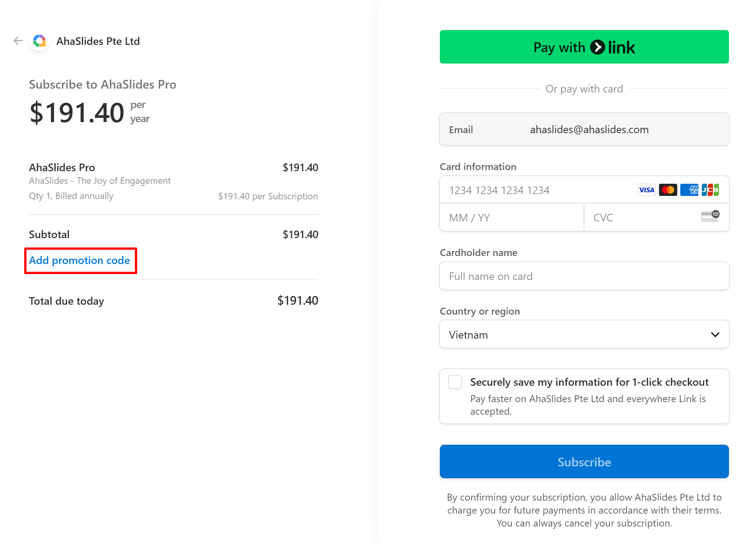Focus the MM / YY expiry field
756x544 pixels.
pos(512,218)
